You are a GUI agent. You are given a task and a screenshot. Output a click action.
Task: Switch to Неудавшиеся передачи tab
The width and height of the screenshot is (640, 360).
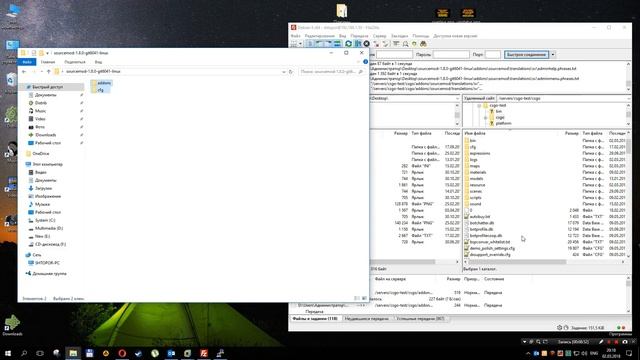pos(367,318)
